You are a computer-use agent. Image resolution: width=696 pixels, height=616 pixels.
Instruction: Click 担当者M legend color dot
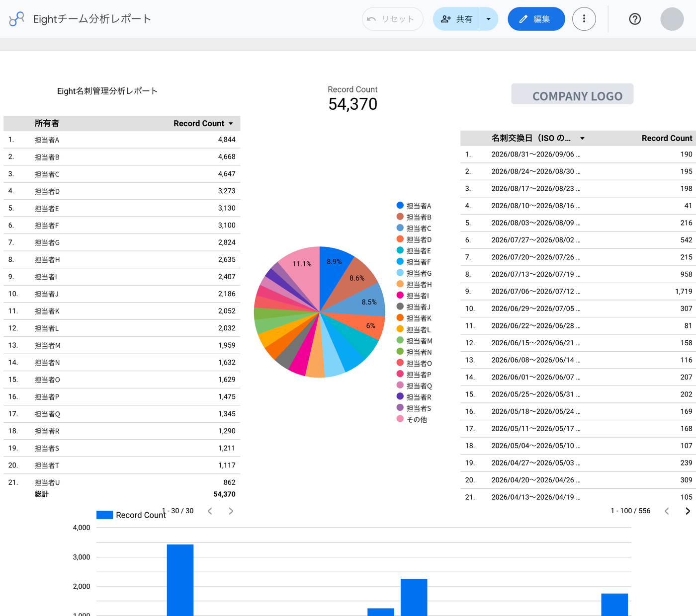pos(400,340)
